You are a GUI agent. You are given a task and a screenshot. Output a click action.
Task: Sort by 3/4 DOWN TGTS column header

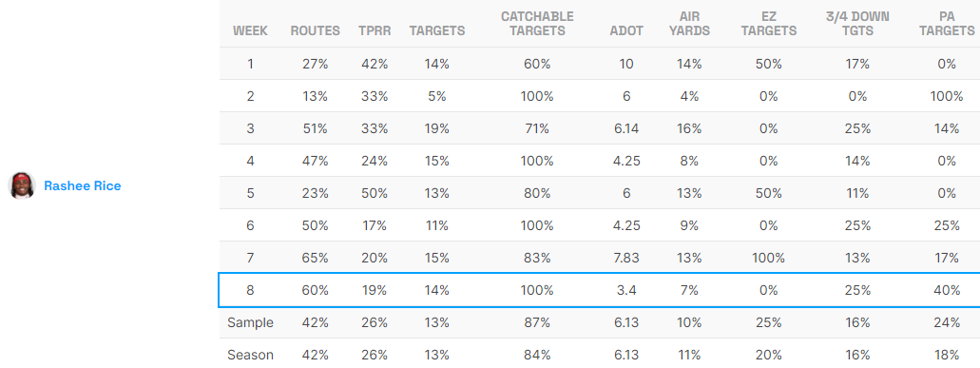coord(857,23)
